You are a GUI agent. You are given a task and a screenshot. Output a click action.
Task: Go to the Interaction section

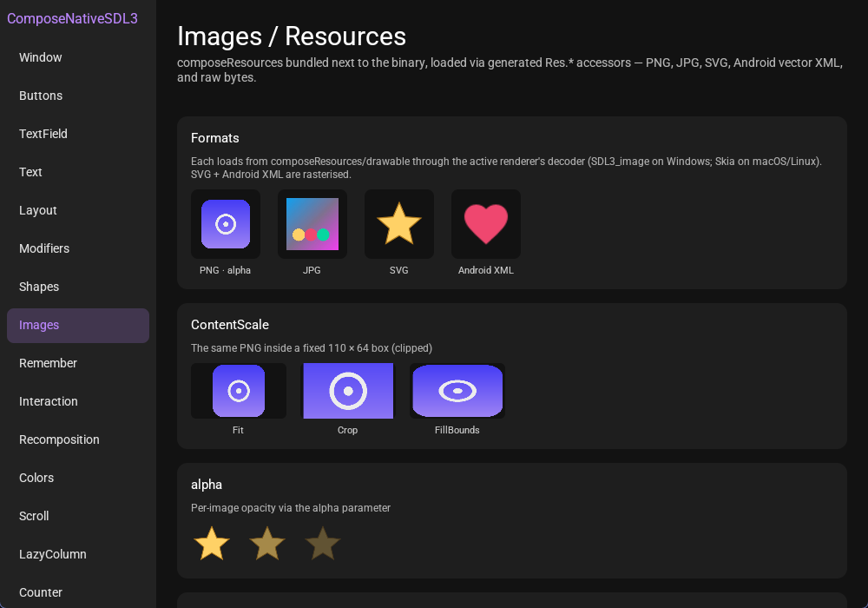(78, 401)
